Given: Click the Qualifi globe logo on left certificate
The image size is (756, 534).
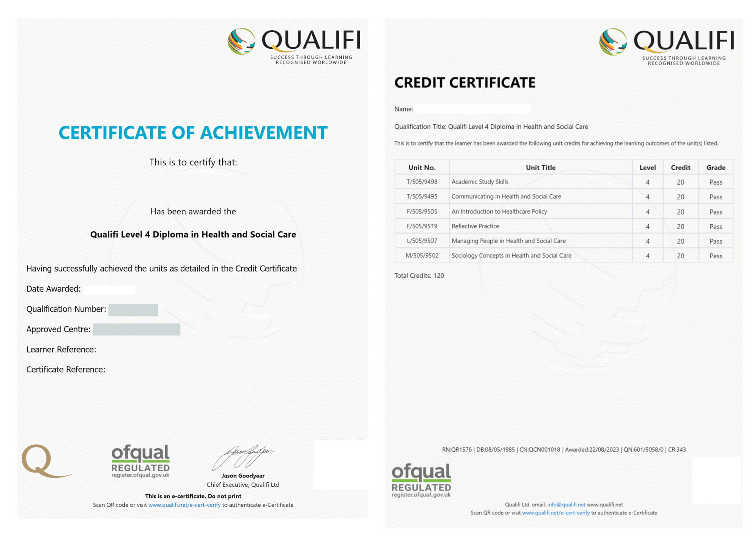Looking at the screenshot, I should click(x=241, y=41).
